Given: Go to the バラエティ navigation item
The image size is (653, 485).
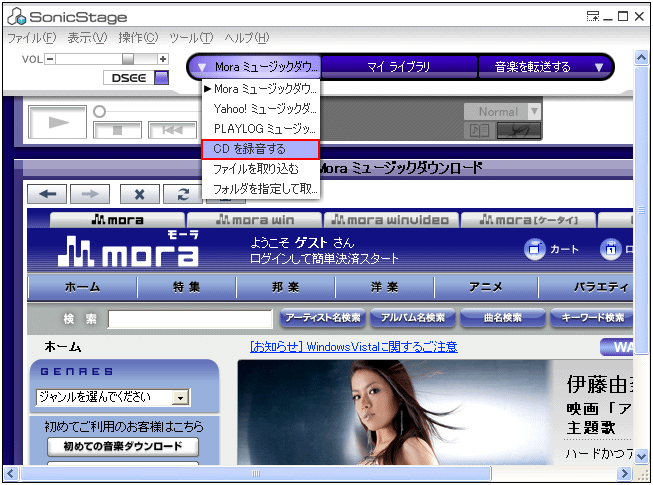Looking at the screenshot, I should pyautogui.click(x=586, y=287).
